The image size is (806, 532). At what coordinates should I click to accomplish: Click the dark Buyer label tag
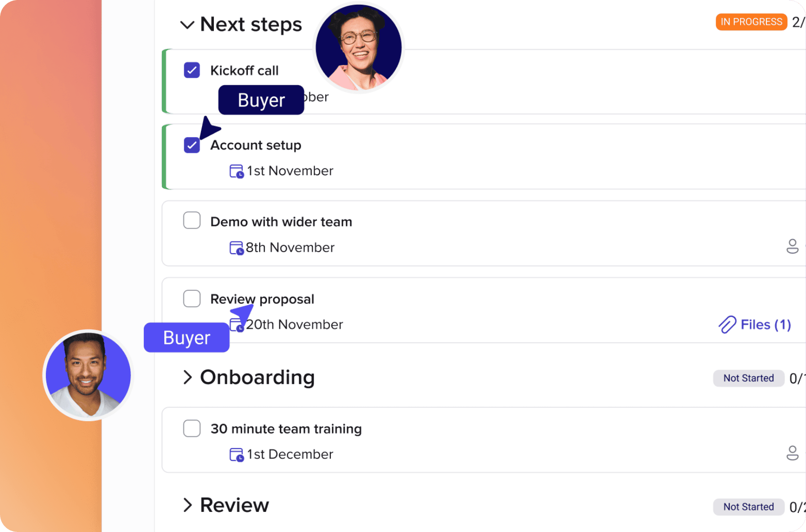pyautogui.click(x=261, y=100)
